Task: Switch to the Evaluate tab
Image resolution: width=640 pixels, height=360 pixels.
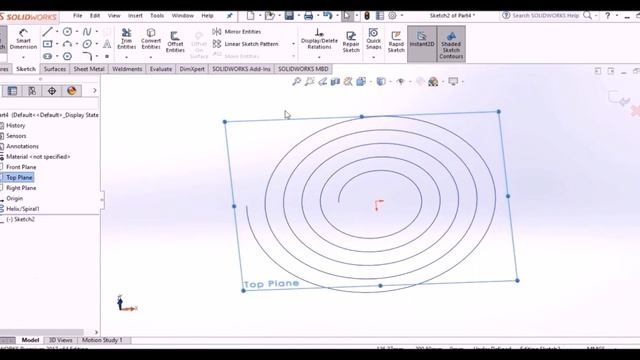Action: (x=161, y=69)
